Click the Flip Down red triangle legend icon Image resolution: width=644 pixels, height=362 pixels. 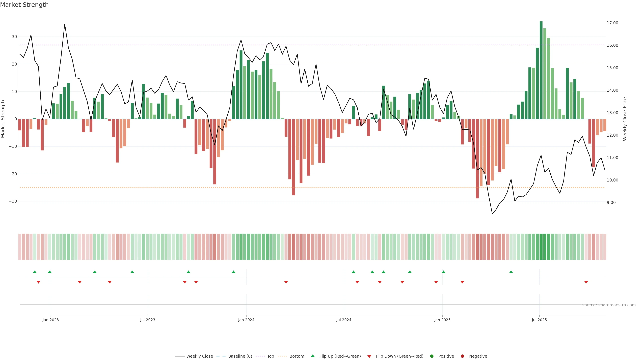(369, 356)
